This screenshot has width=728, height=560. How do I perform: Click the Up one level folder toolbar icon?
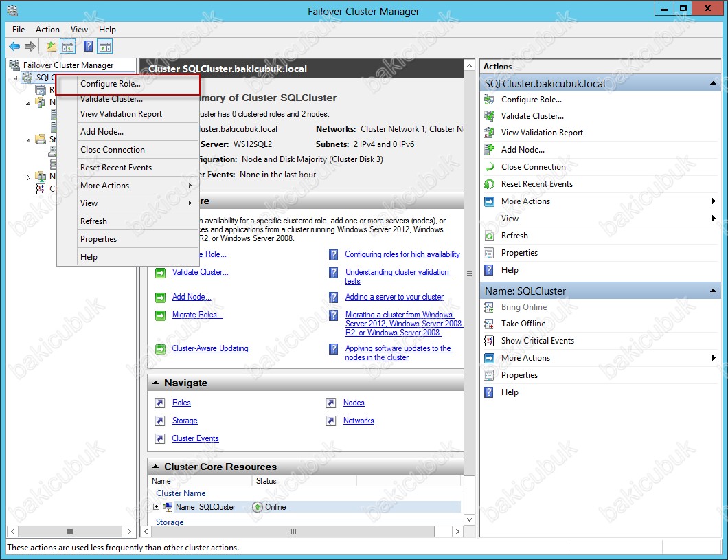pyautogui.click(x=51, y=47)
